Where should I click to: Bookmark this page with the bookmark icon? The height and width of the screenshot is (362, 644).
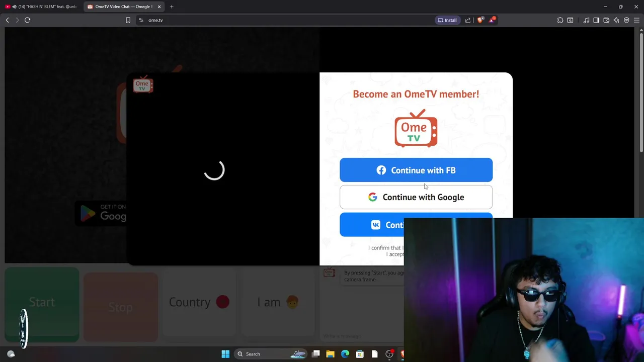point(128,20)
